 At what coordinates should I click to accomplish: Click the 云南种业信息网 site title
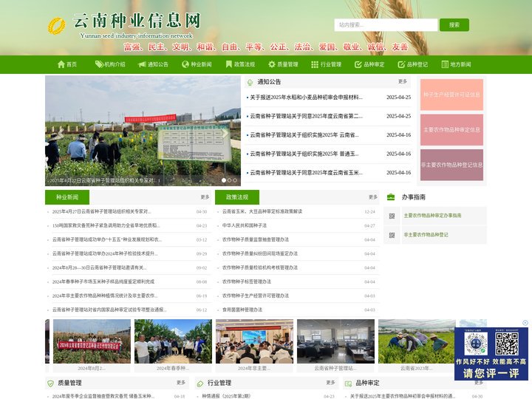(x=137, y=21)
